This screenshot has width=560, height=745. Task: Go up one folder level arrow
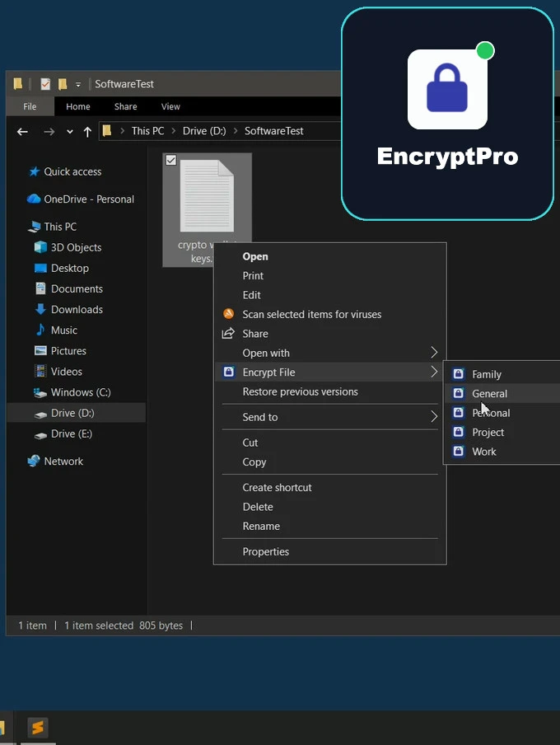click(x=87, y=132)
